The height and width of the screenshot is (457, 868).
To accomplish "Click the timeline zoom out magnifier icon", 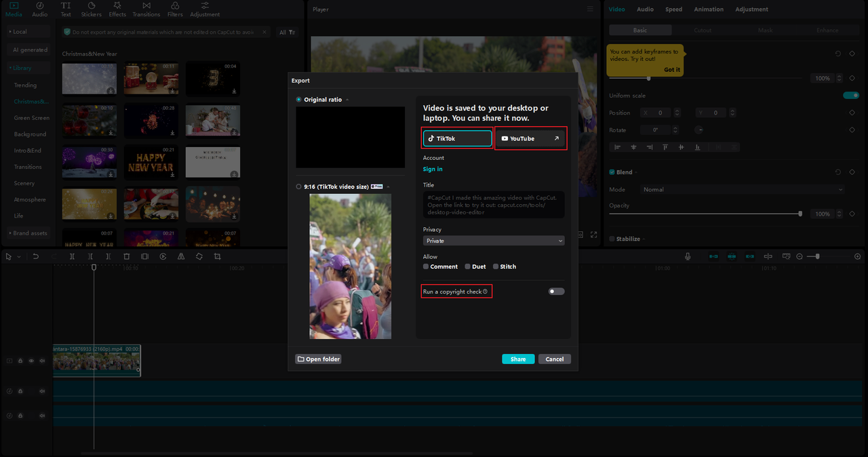I will pyautogui.click(x=800, y=256).
